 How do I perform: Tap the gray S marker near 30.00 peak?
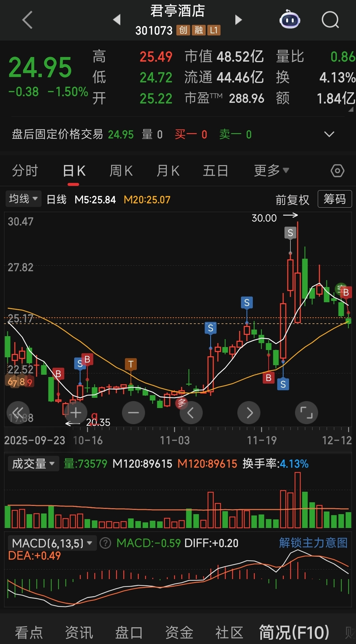click(290, 233)
